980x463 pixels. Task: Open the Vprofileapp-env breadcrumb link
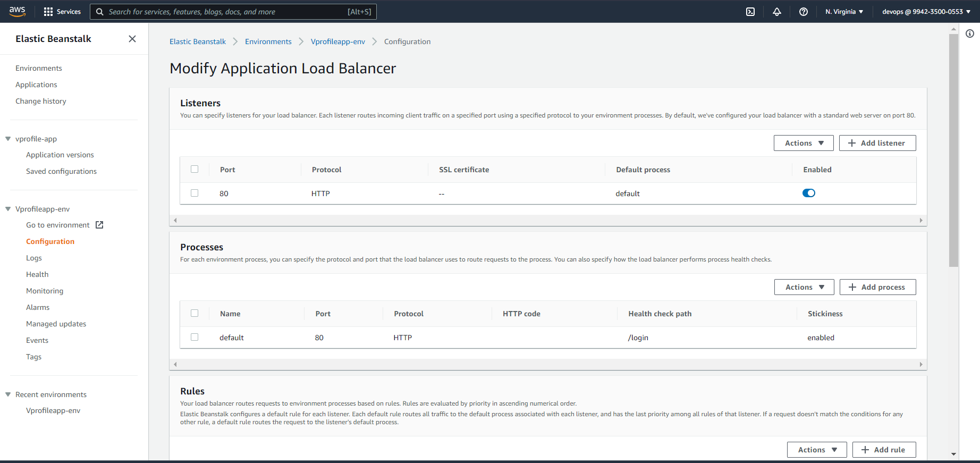(338, 41)
